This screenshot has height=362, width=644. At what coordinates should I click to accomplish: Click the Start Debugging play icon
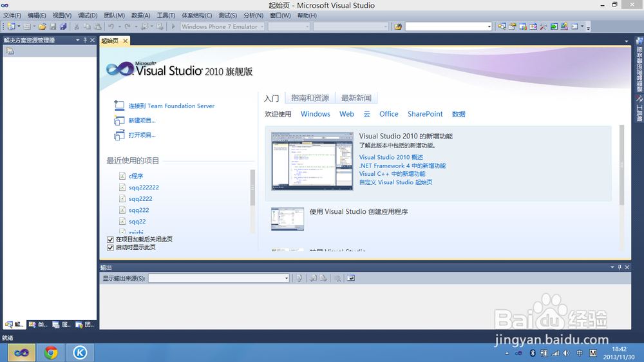point(173,26)
